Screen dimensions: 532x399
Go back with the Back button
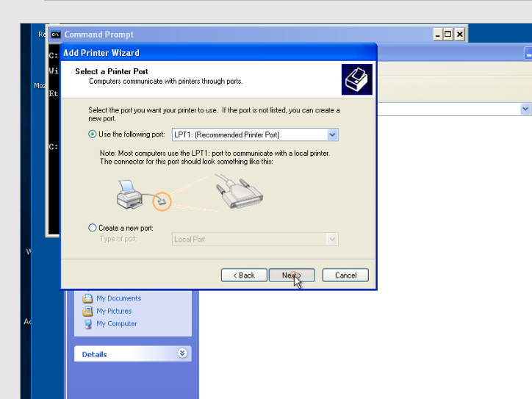[x=243, y=275]
